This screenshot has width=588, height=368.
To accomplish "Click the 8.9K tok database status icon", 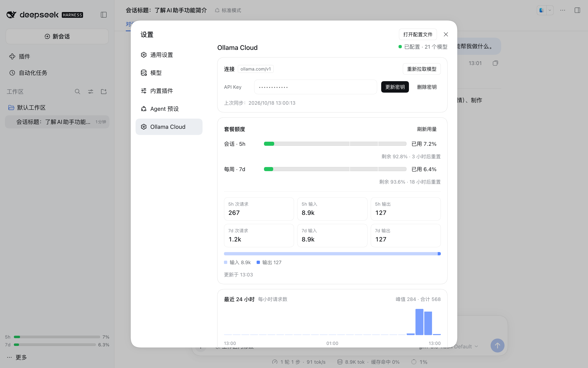I will [x=340, y=362].
